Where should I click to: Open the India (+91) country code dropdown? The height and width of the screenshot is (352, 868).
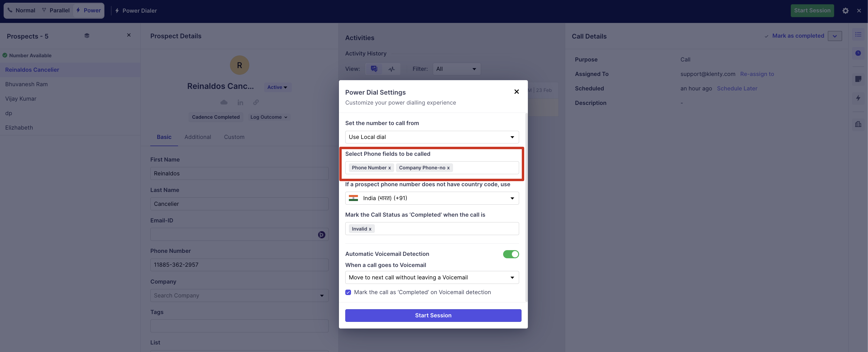(x=432, y=198)
